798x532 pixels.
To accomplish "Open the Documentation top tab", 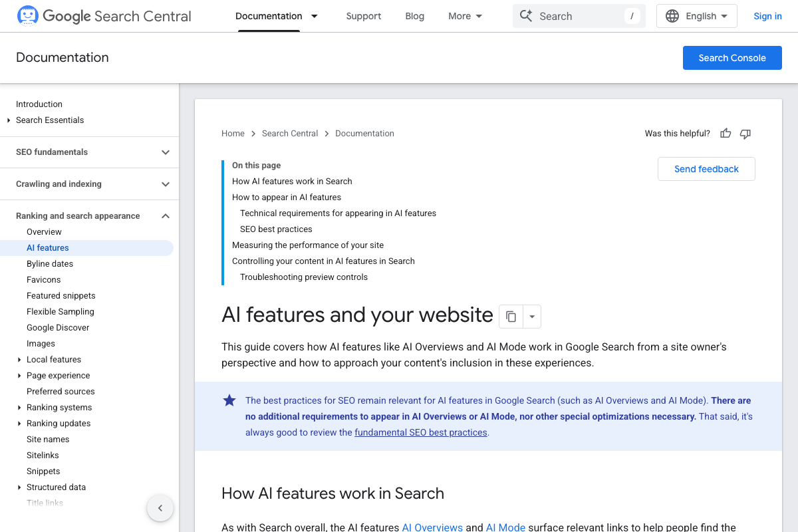I will 269,16.
